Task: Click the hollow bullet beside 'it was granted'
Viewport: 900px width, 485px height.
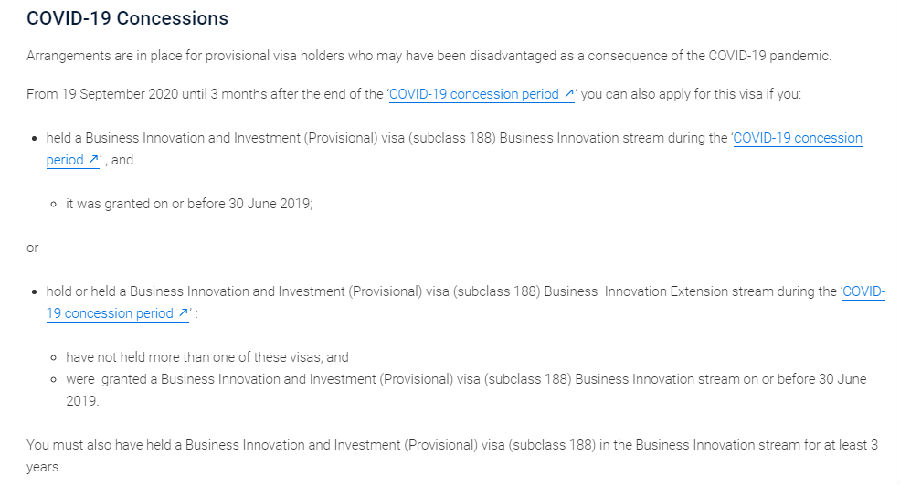Action: pyautogui.click(x=53, y=204)
